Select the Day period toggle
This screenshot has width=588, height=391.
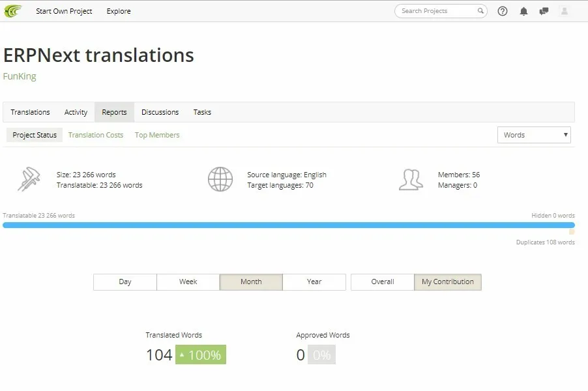coord(125,282)
